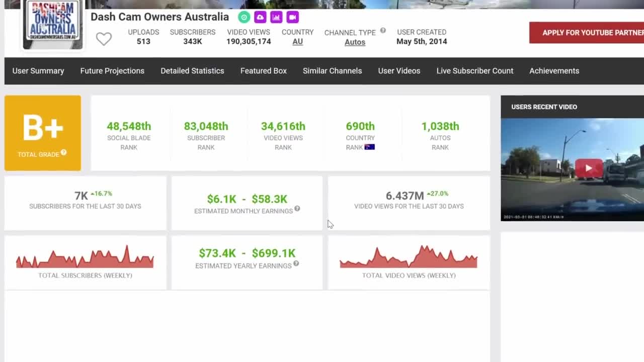The width and height of the screenshot is (644, 362).
Task: Click the $73.4K - $699.1K yearly earnings
Action: coord(247,253)
